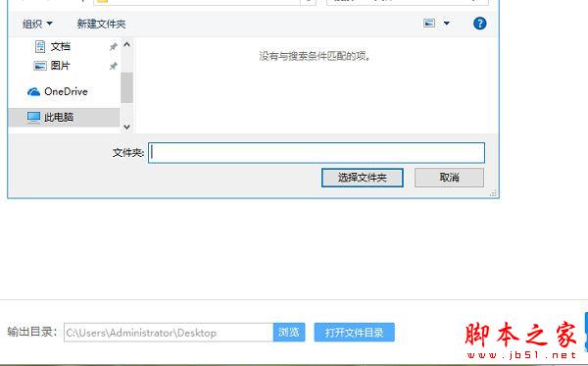
Task: Click the 打开文件目录 button
Action: [355, 333]
